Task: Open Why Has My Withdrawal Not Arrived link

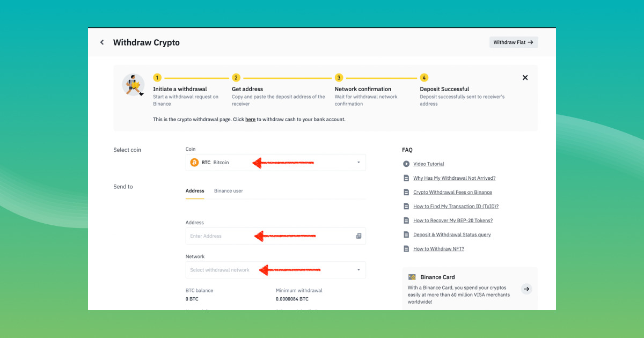Action: click(x=454, y=178)
